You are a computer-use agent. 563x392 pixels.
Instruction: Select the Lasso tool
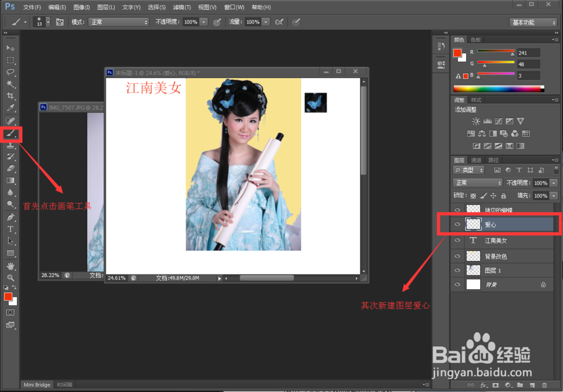pyautogui.click(x=10, y=72)
